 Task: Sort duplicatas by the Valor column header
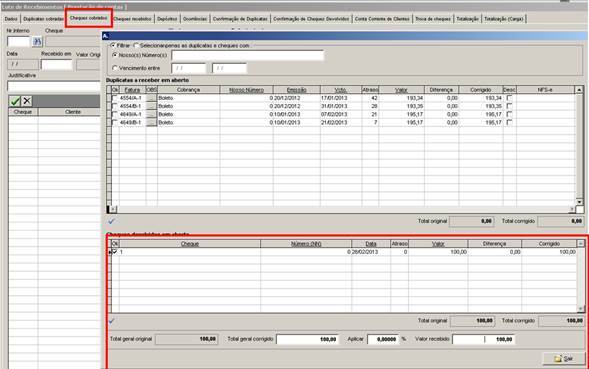[401, 90]
